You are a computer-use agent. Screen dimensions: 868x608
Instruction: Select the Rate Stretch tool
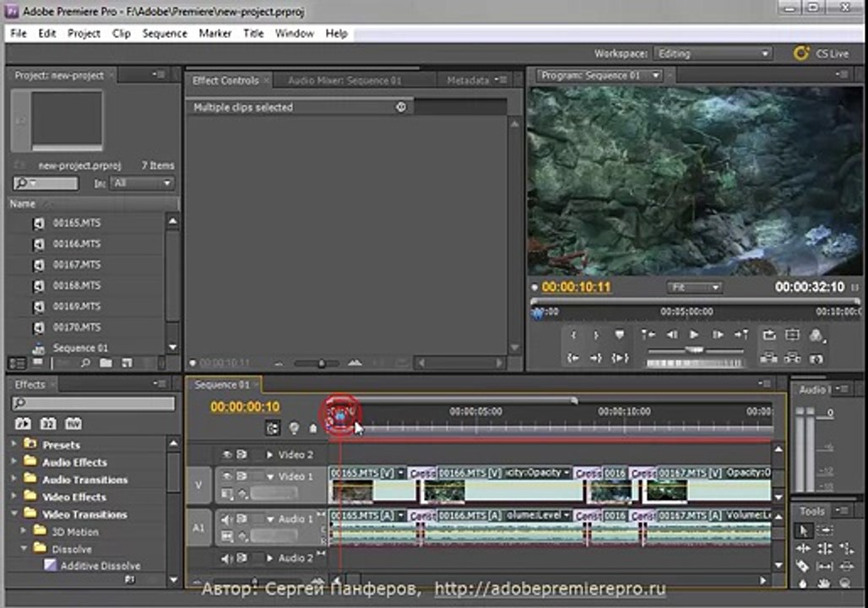(846, 549)
